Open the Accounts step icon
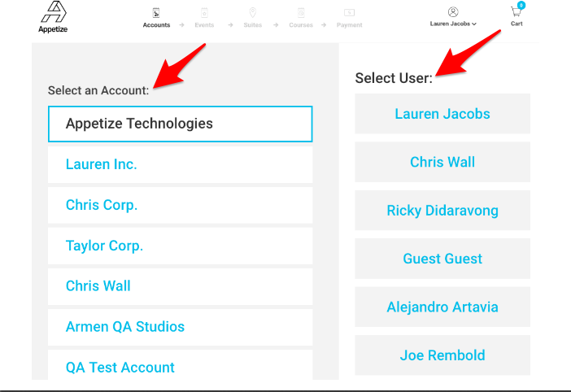This screenshot has height=392, width=571. (x=156, y=13)
